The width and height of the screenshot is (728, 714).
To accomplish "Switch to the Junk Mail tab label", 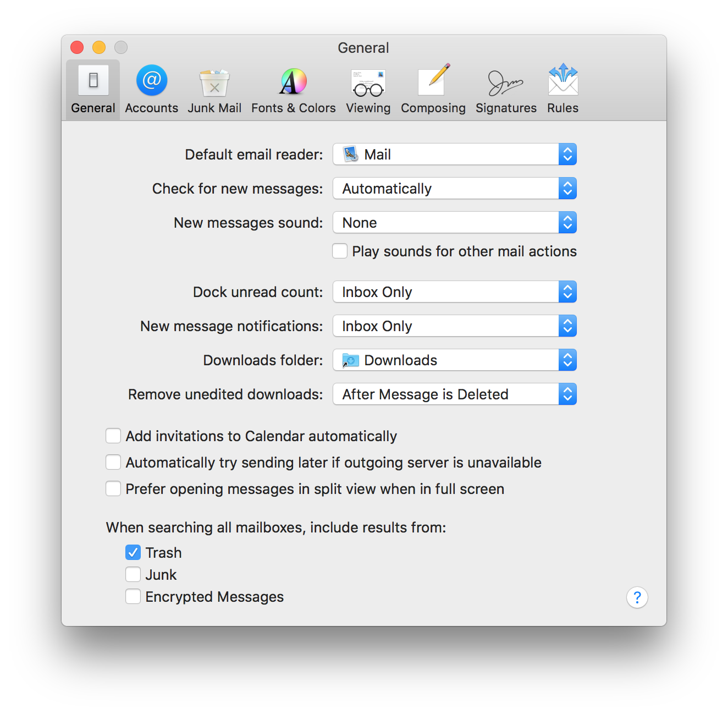I will point(214,108).
